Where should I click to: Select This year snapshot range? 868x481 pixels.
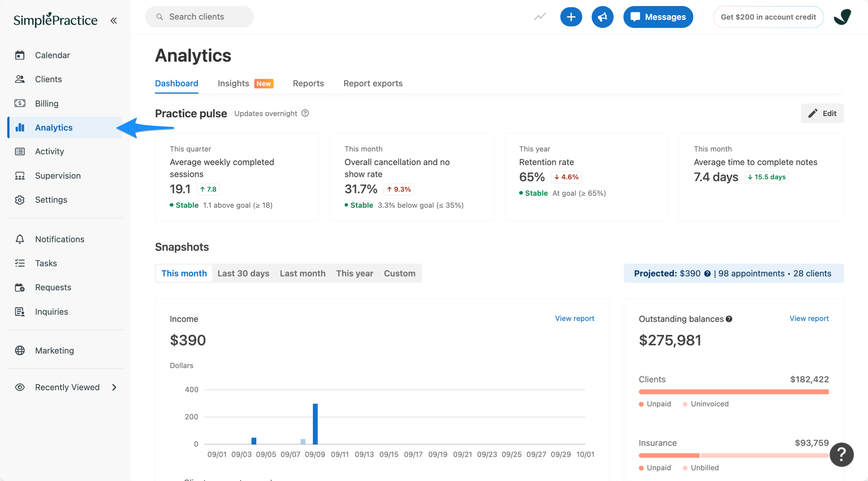click(355, 273)
